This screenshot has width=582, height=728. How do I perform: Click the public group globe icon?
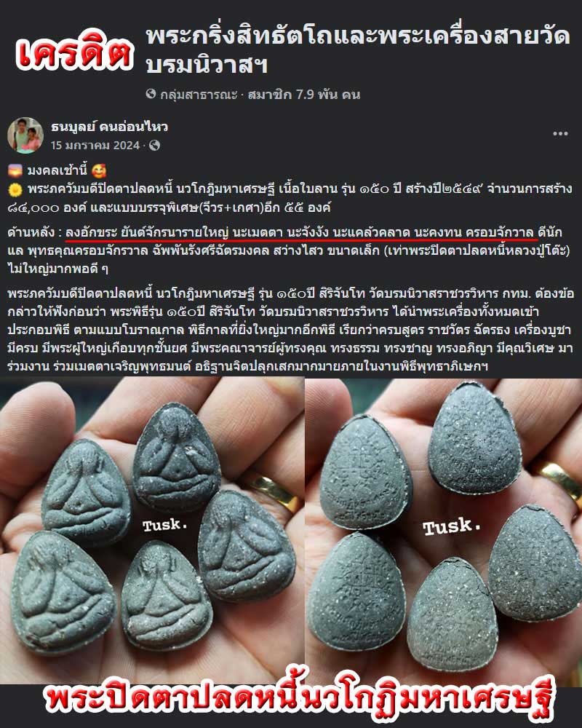coord(151,94)
